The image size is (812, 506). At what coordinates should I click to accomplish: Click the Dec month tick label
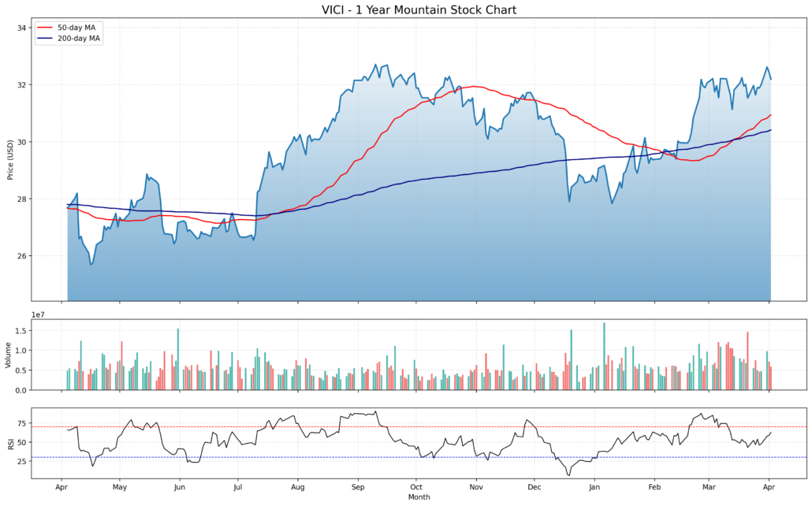[x=534, y=487]
